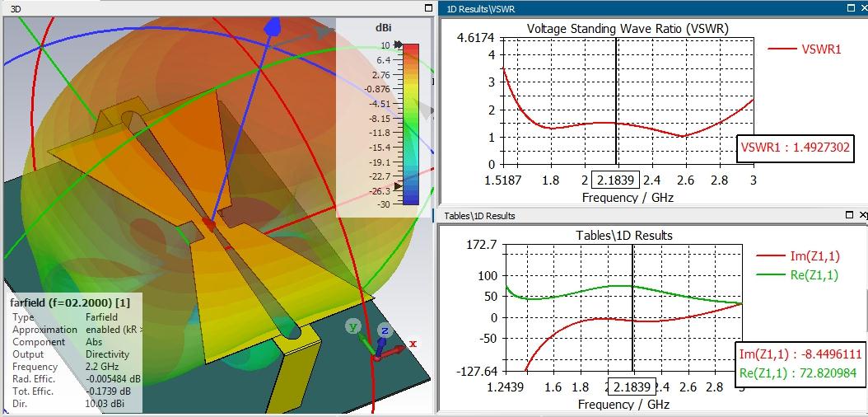Screen dimensions: 868x417
Task: Click the dBi color ramp legend
Action: [411, 124]
